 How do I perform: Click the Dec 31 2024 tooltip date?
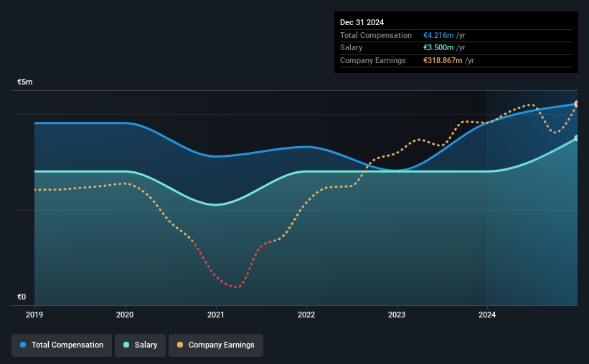tap(362, 22)
